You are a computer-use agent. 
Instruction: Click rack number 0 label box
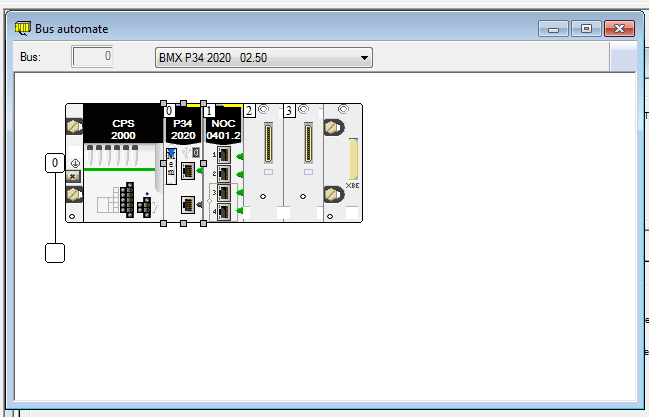[55, 162]
